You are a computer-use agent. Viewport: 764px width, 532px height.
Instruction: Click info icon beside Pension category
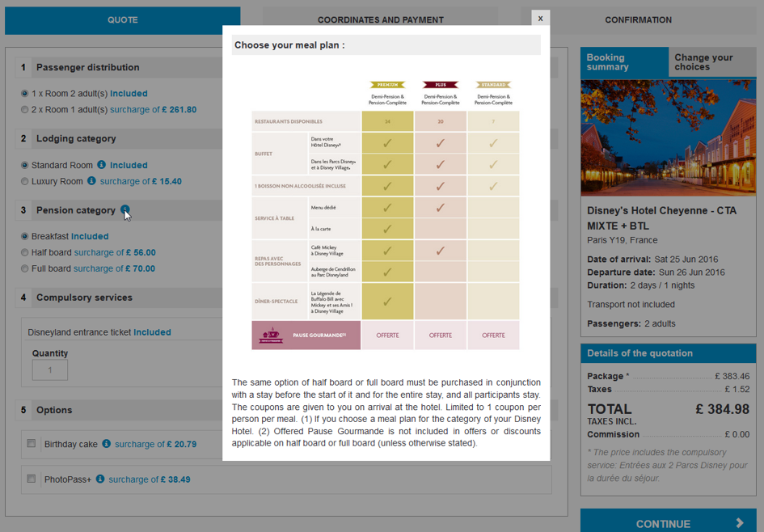[125, 210]
